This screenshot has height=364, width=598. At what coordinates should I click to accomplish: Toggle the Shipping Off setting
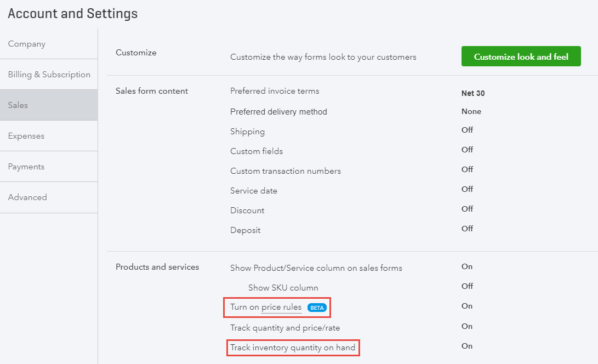pyautogui.click(x=467, y=130)
